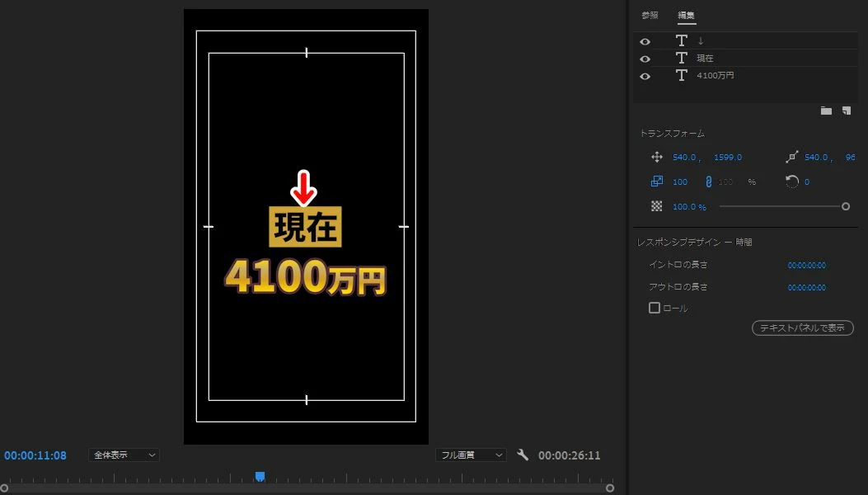Click the scale icon

657,181
